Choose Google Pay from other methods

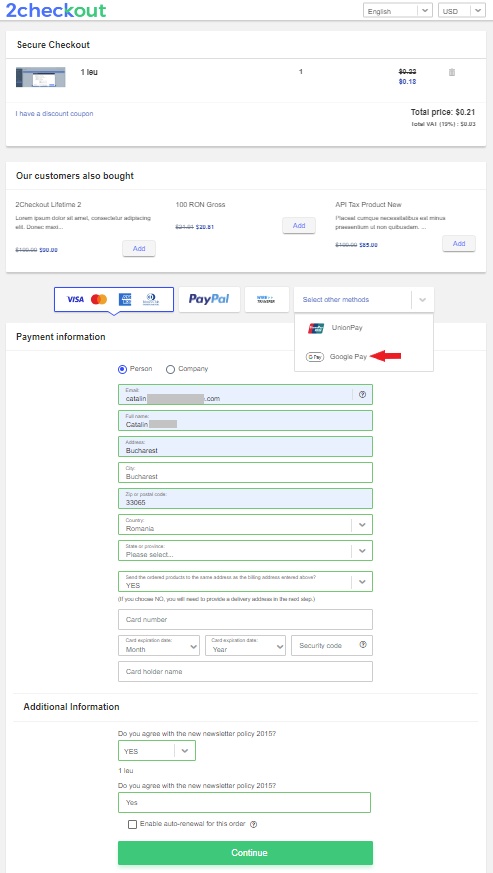(x=364, y=357)
